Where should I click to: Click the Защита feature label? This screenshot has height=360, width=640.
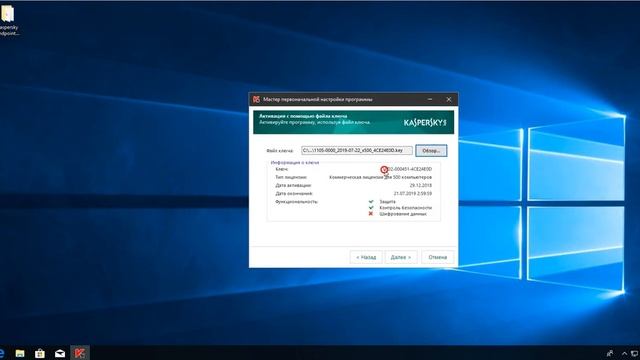coord(387,202)
